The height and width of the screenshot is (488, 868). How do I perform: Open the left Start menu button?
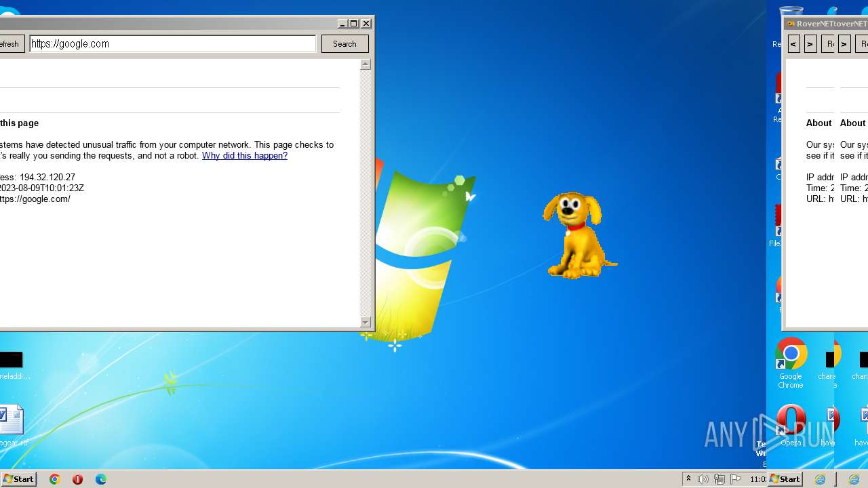coord(18,479)
